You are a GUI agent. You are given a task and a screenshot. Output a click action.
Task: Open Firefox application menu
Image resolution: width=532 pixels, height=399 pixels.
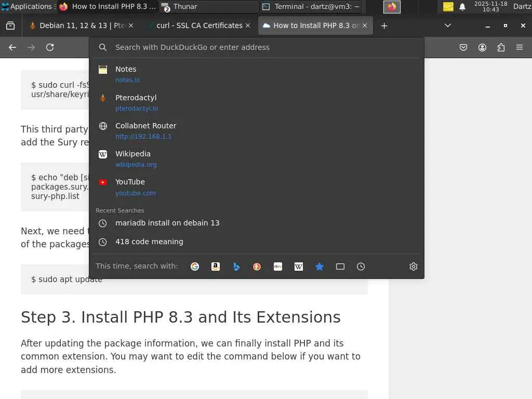(x=520, y=47)
